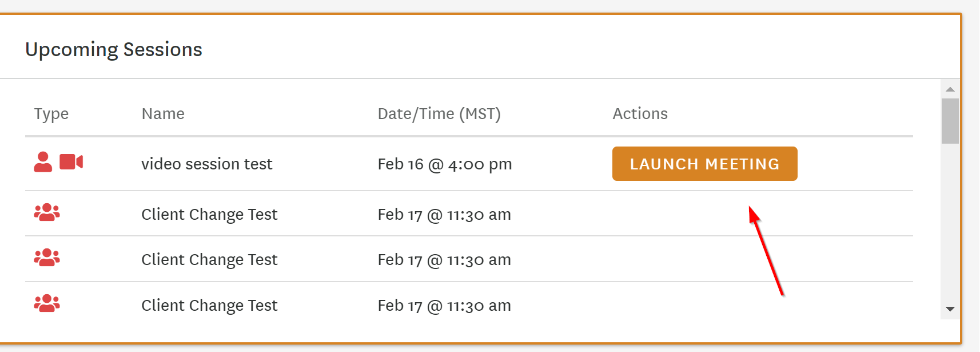Open the first Client Change Test session
The width and height of the screenshot is (980, 352).
point(209,215)
